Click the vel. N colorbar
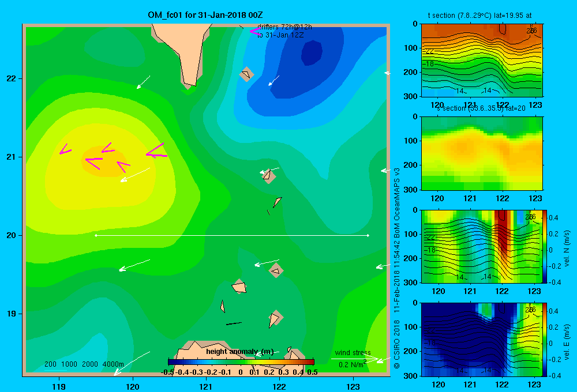Viewport: 577px width, 392px height. tap(545, 246)
